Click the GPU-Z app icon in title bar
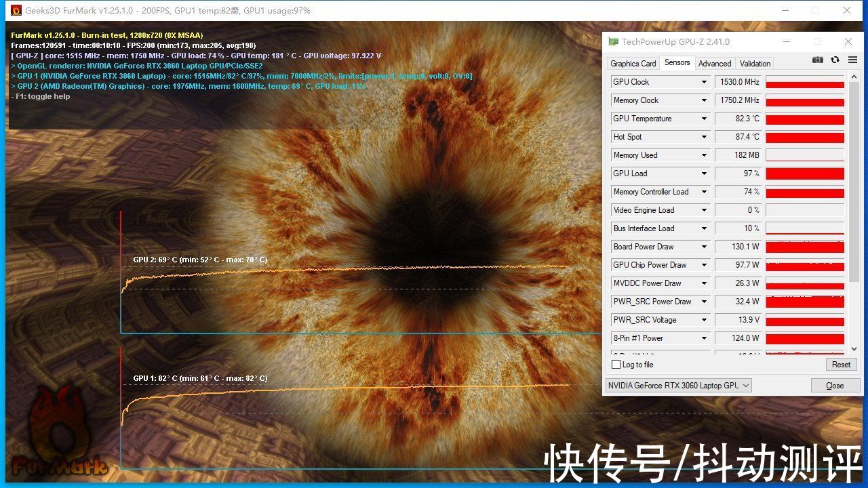Image resolution: width=868 pixels, height=488 pixels. click(x=613, y=41)
